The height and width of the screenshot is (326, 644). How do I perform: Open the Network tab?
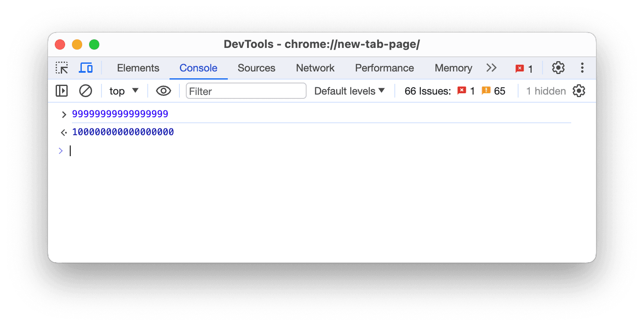[x=315, y=68]
